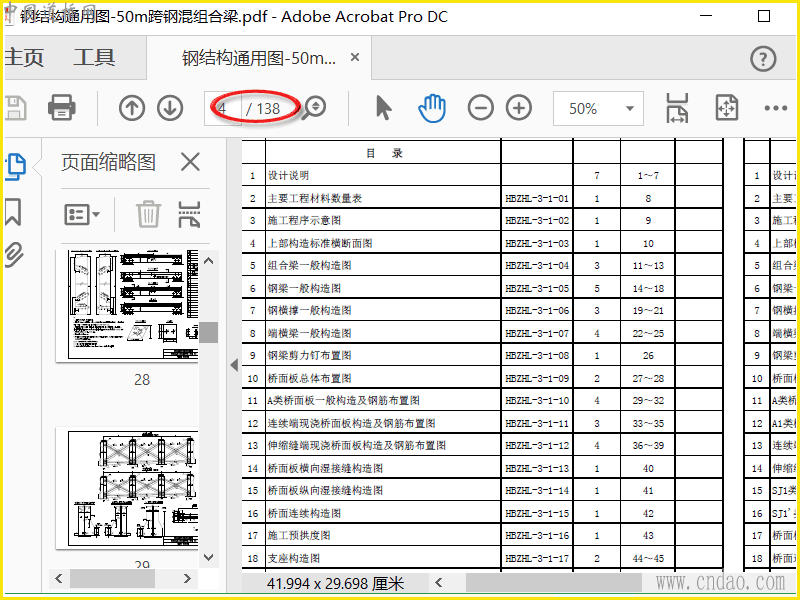Click the 桥面板总体布置图 entry
The image size is (800, 600).
tap(309, 378)
